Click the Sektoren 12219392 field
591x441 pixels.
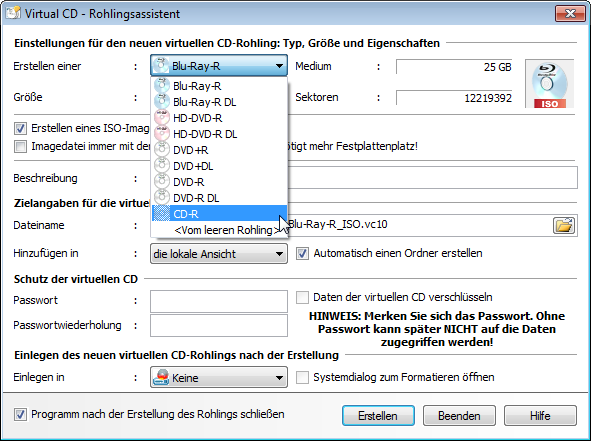click(454, 98)
